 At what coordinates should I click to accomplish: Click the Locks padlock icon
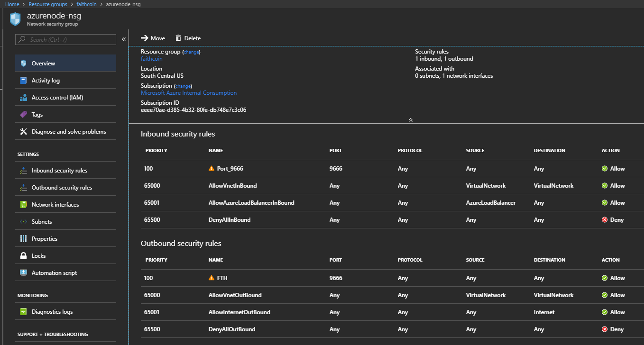[x=23, y=256]
